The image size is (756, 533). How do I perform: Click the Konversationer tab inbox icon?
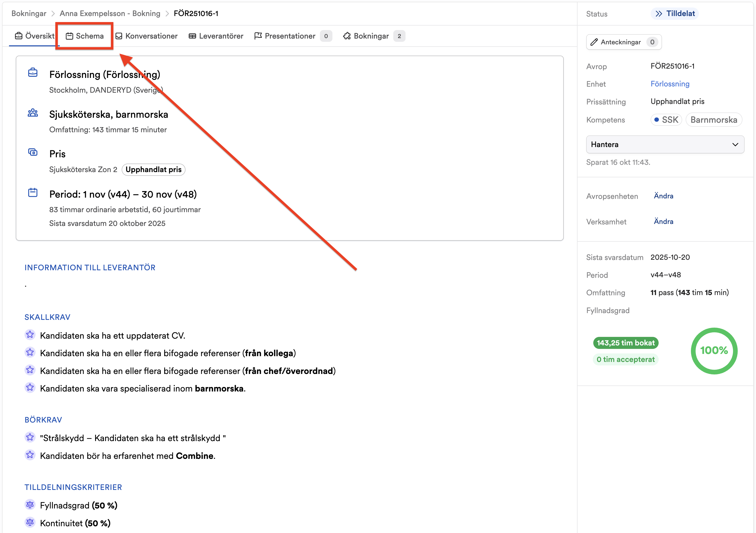119,36
